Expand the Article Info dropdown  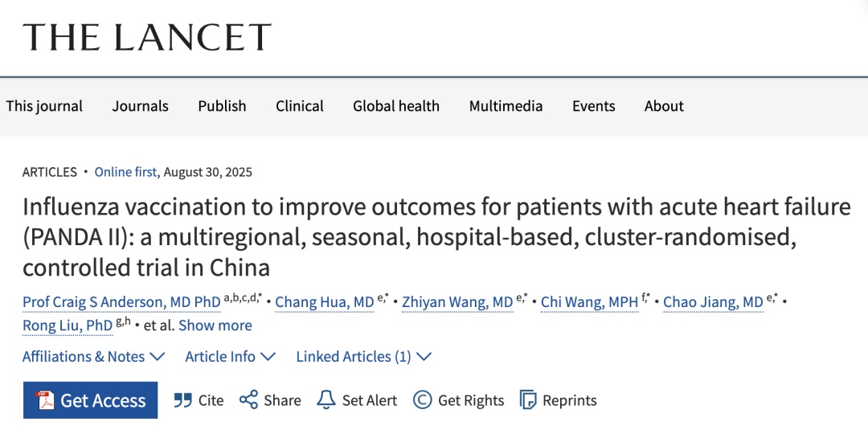[x=231, y=357]
